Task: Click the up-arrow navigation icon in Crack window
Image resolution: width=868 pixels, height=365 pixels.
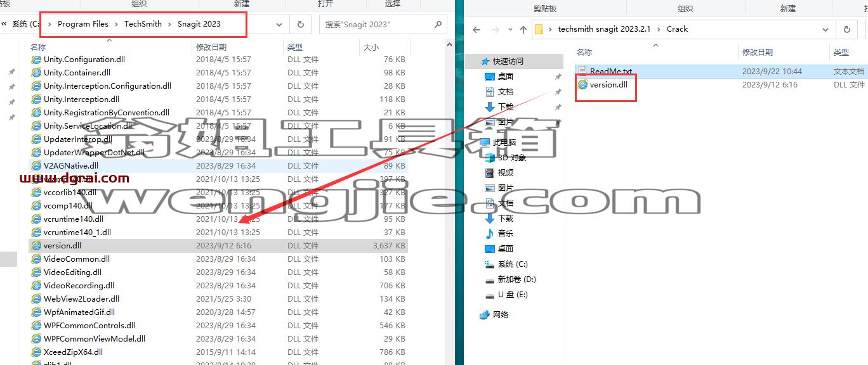Action: 523,29
